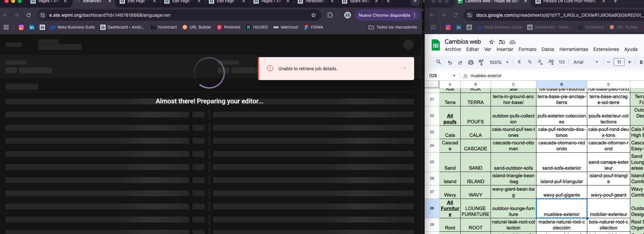This screenshot has width=644, height=234.
Task: Click the undo arrow in Sheets
Action: [x=450, y=62]
